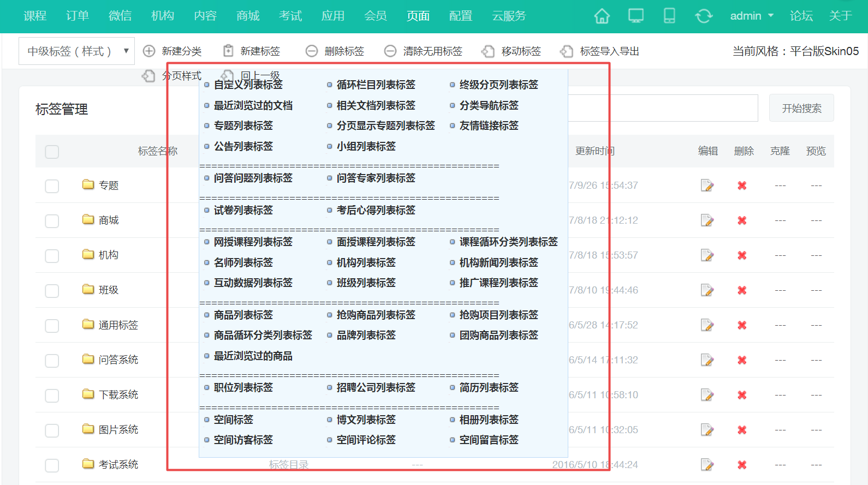Click 新建标签 in the toolbar
This screenshot has width=868, height=485.
[x=252, y=51]
